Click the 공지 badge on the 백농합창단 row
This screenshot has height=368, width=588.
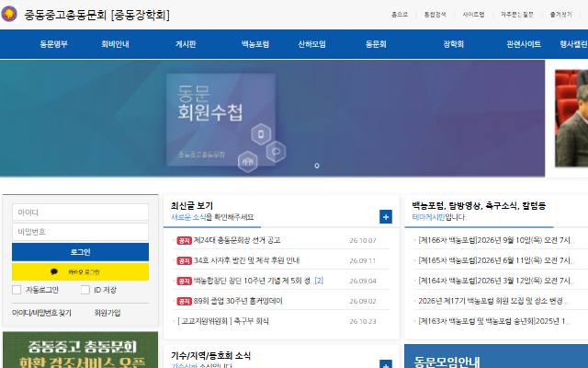184,282
